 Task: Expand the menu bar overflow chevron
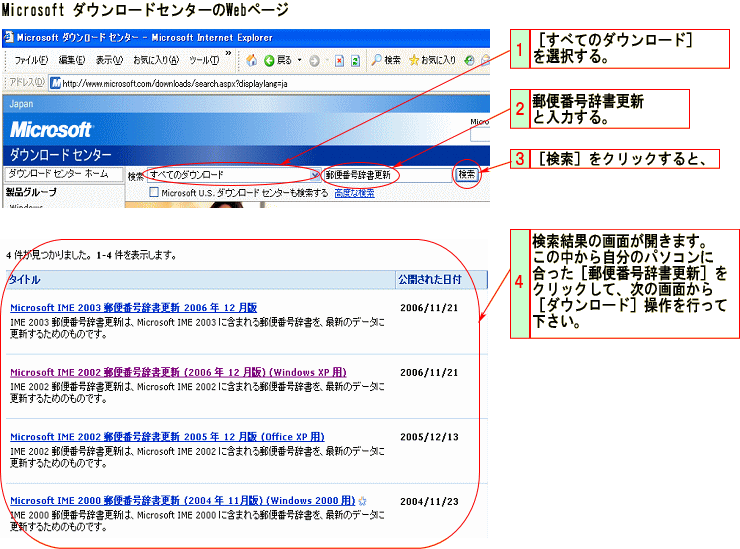[x=228, y=53]
